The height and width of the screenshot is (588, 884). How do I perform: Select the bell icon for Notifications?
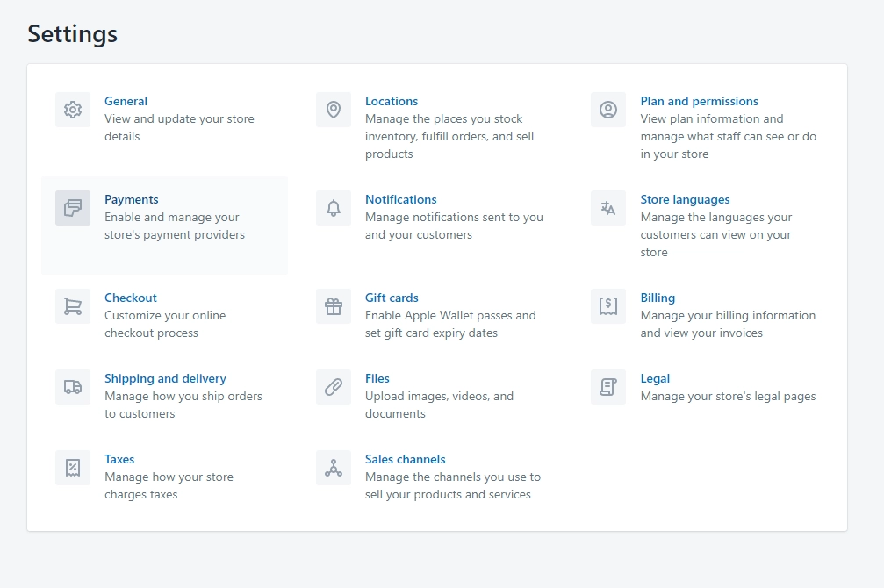(333, 207)
